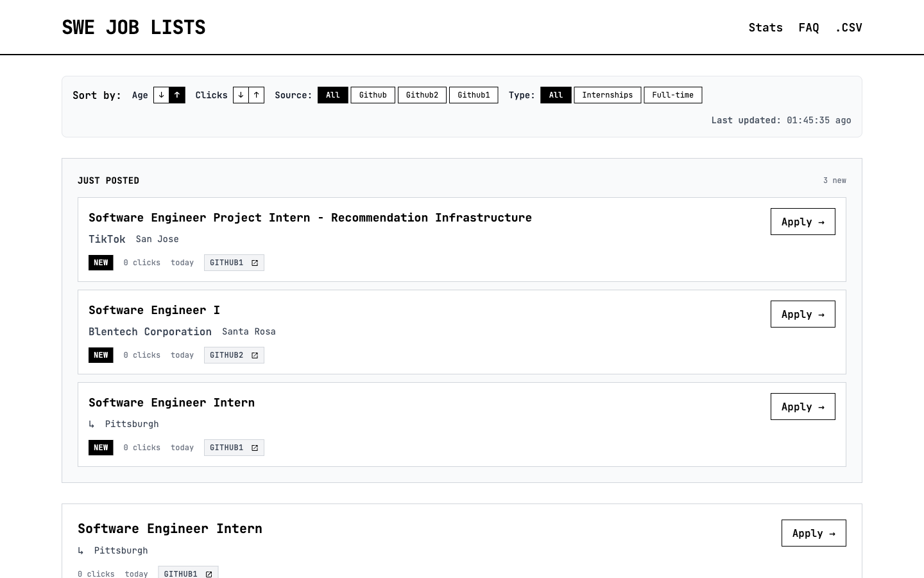The height and width of the screenshot is (578, 924).
Task: Apply to TikTok Recommendation Infrastructure intern job
Action: [803, 222]
